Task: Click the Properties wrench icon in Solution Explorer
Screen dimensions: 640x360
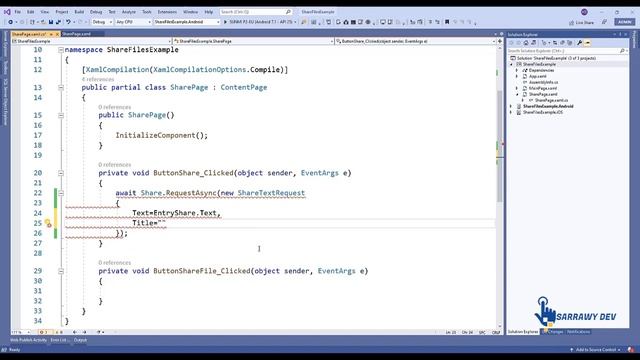Action: click(579, 42)
